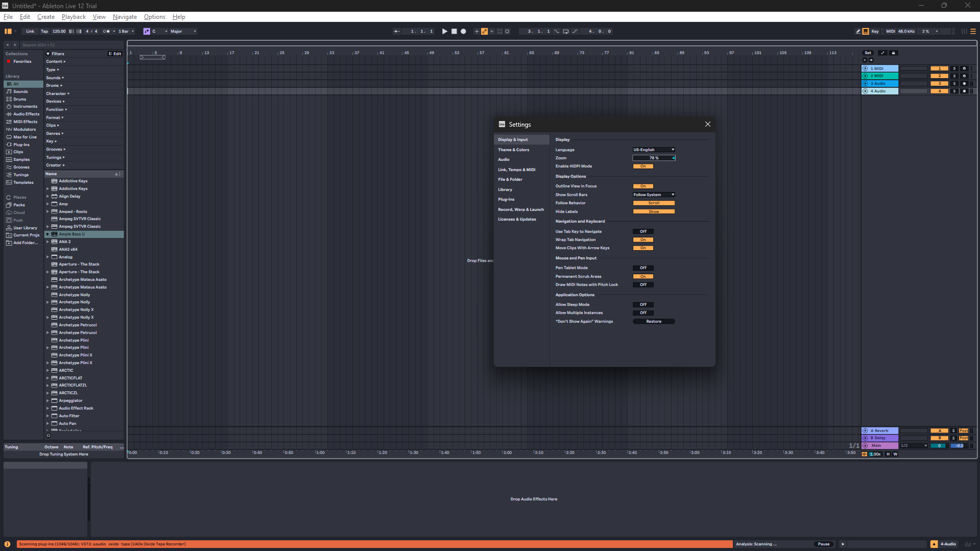980x551 pixels.
Task: Toggle the Follow playback arrow icon
Action: pos(397,31)
